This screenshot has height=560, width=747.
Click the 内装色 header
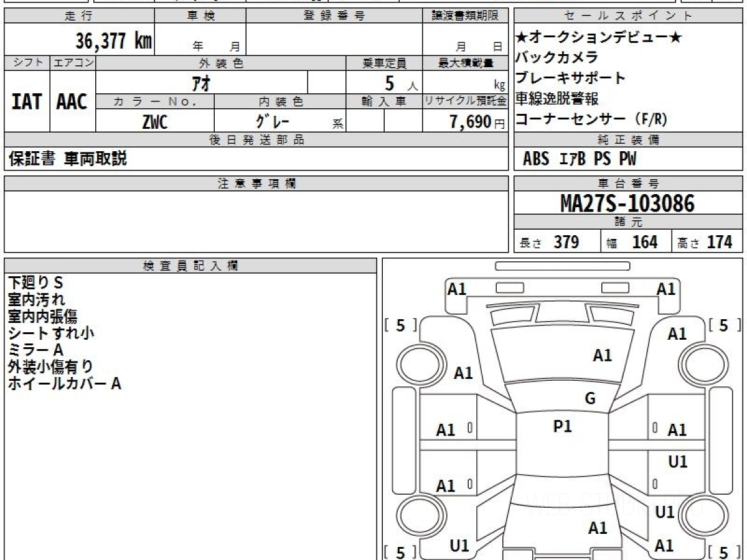coord(280,101)
